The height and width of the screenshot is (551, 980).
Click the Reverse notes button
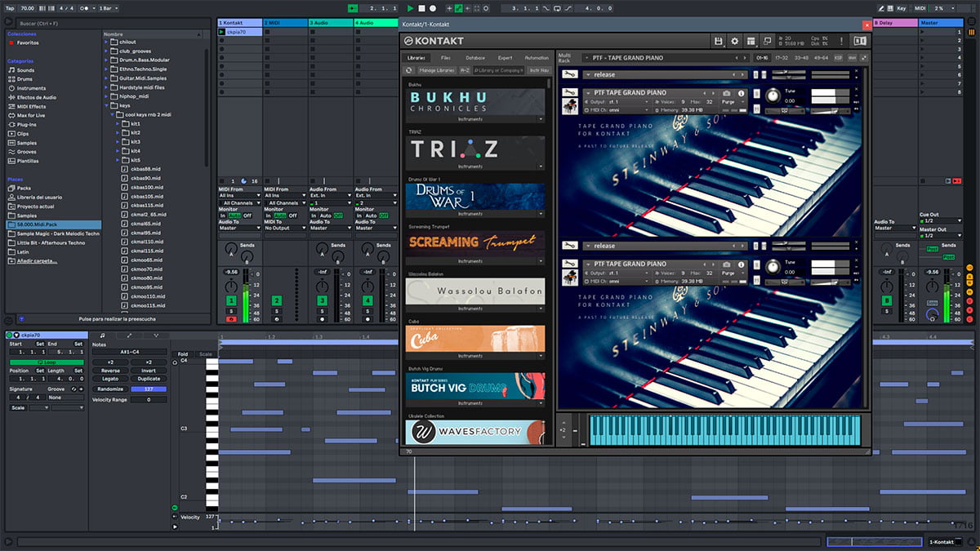point(110,371)
